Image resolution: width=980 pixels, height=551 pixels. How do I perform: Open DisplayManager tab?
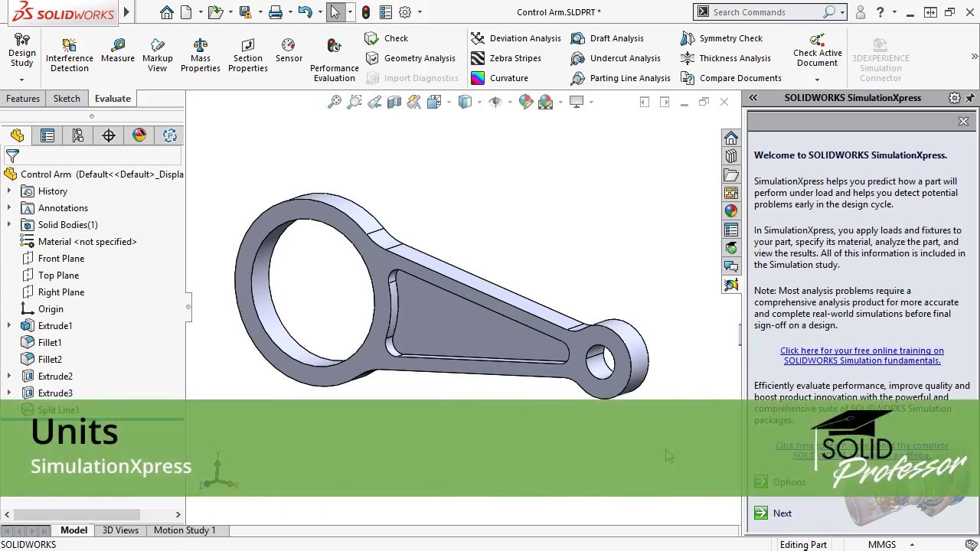pyautogui.click(x=139, y=135)
